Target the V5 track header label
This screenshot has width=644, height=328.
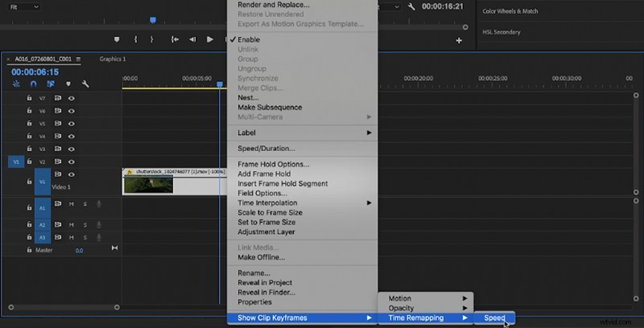43,124
